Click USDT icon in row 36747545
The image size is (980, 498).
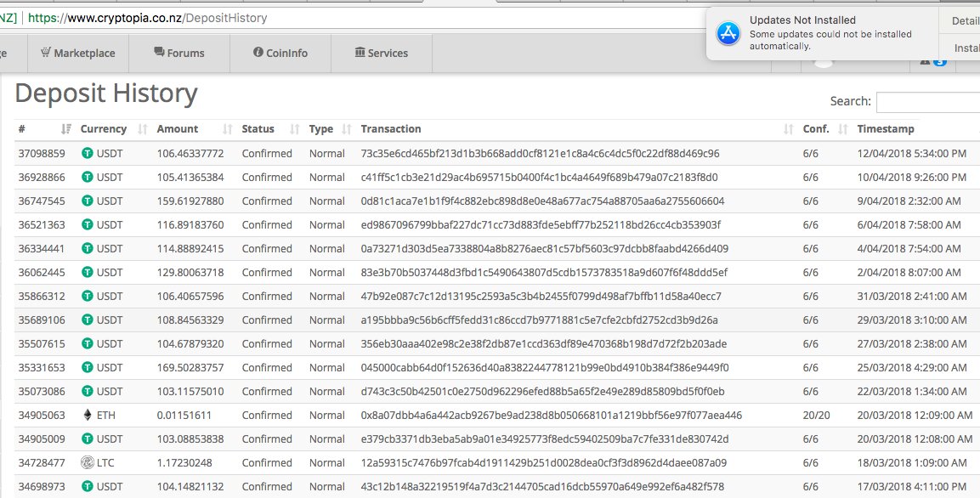point(88,201)
